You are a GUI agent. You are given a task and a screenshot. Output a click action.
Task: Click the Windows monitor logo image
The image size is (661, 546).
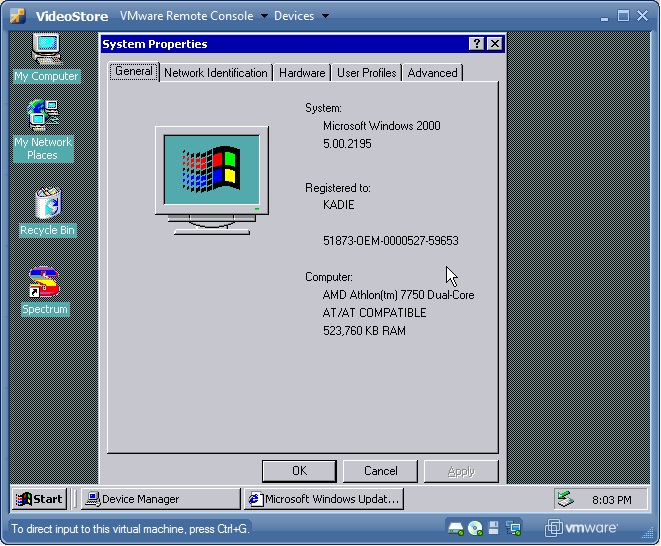pyautogui.click(x=212, y=180)
